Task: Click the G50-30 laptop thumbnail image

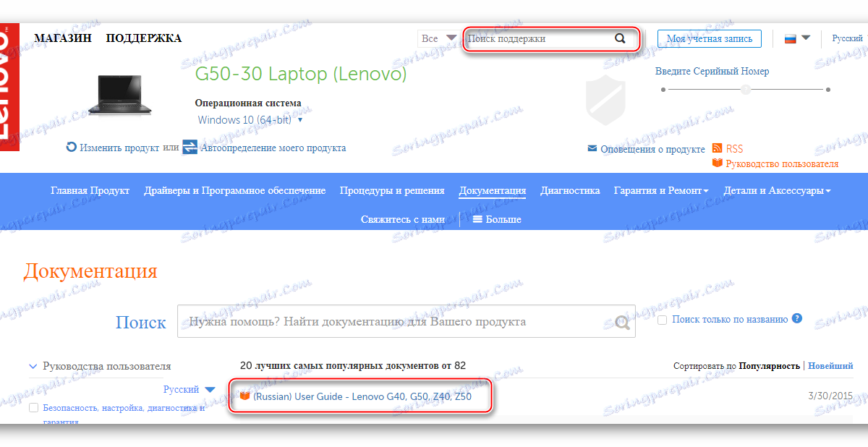Action: [120, 94]
